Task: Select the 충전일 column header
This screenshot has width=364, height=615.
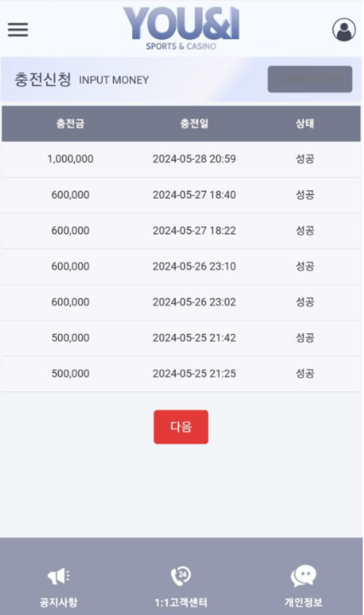Action: (194, 123)
